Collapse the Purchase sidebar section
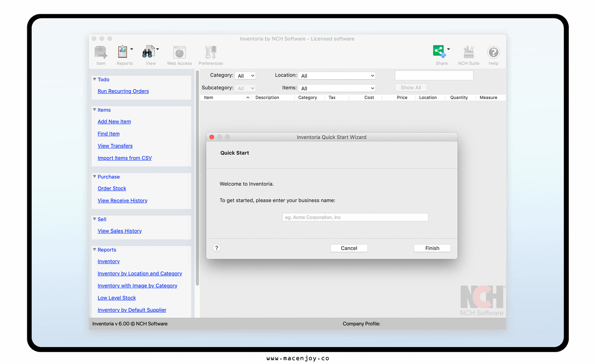 (95, 177)
